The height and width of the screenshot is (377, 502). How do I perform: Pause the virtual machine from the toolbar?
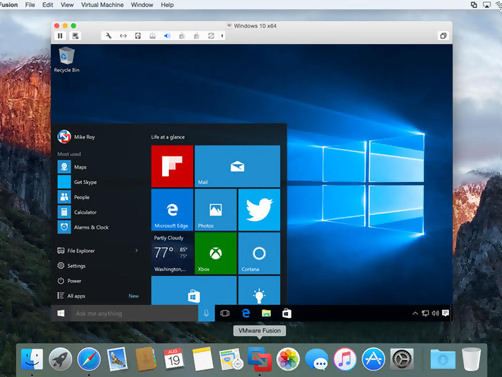click(x=60, y=36)
